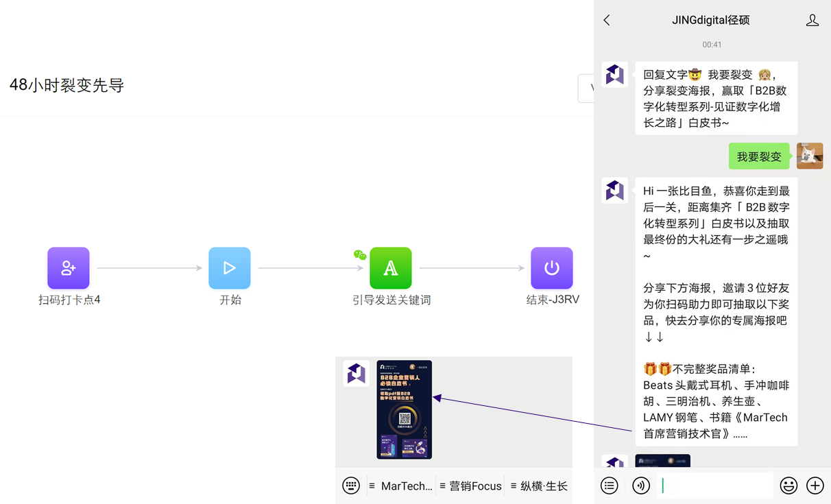Screen dimensions: 831x504
Task: Open the 引导发送关键词 node icon
Action: pos(391,267)
